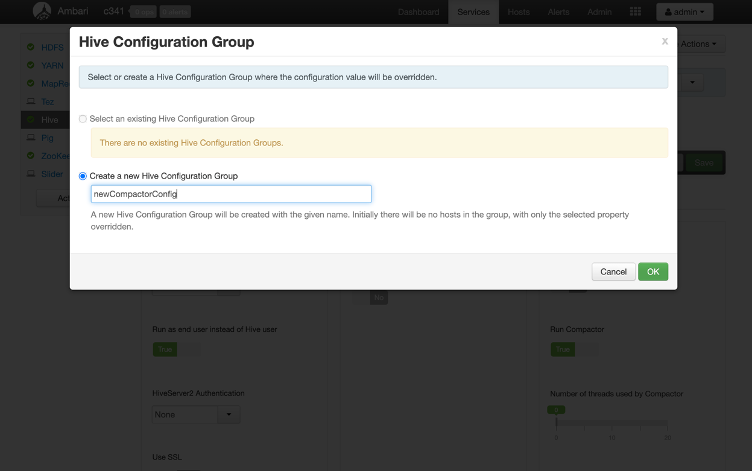Toggle 'Run as end user' True switch
Viewport: 752px width, 472px height.
163,349
